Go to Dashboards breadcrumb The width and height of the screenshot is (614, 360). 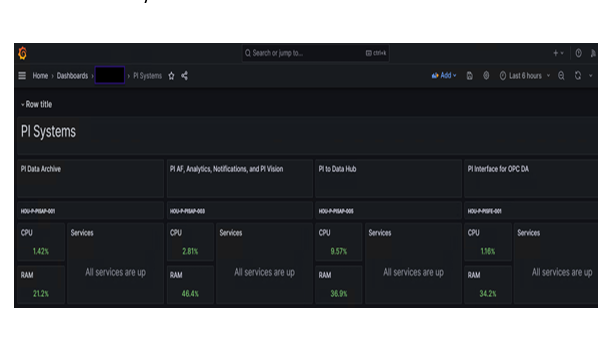(x=72, y=76)
